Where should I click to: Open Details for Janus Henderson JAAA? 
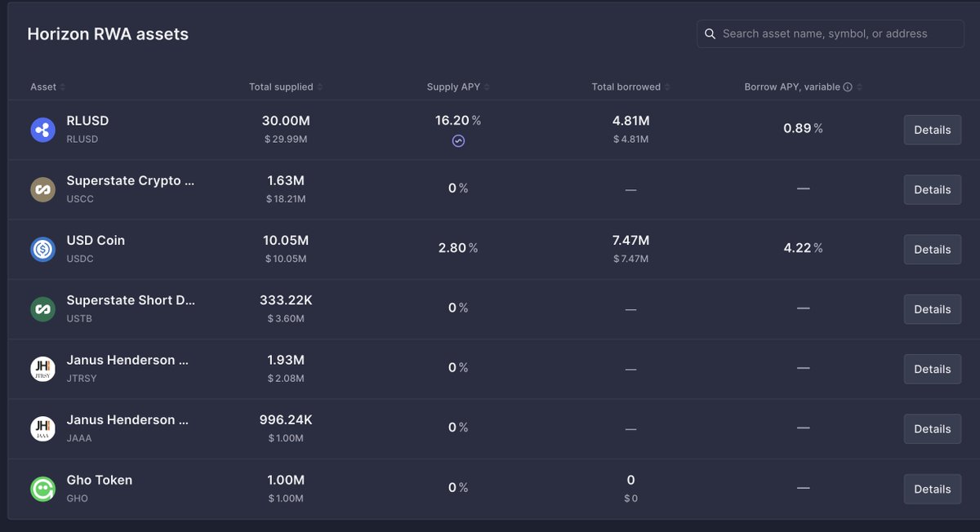coord(932,429)
